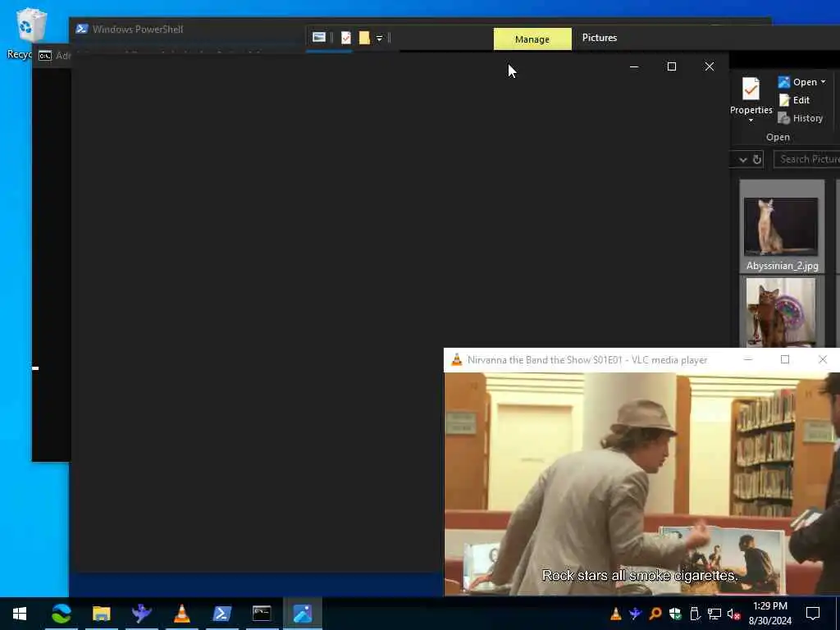Click the purple bird system tray icon

636,614
